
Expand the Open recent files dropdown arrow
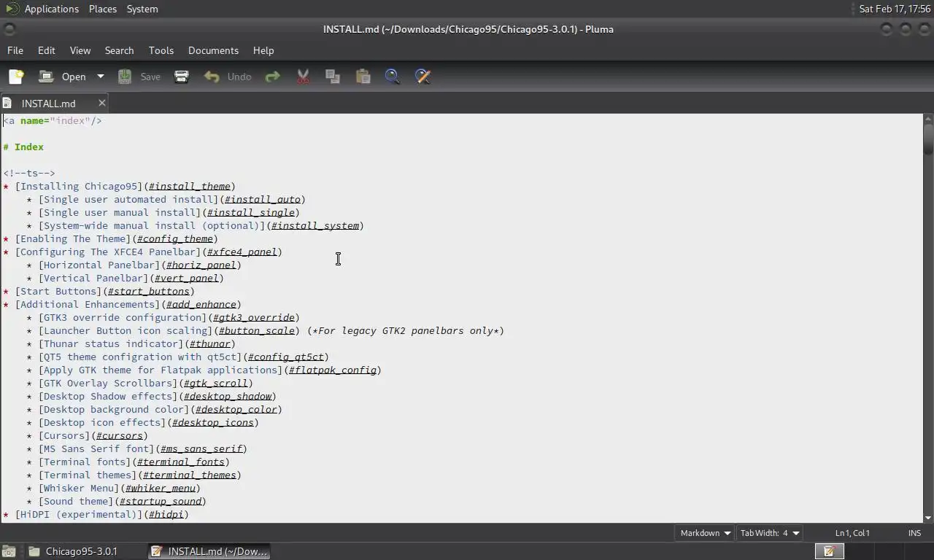[101, 77]
